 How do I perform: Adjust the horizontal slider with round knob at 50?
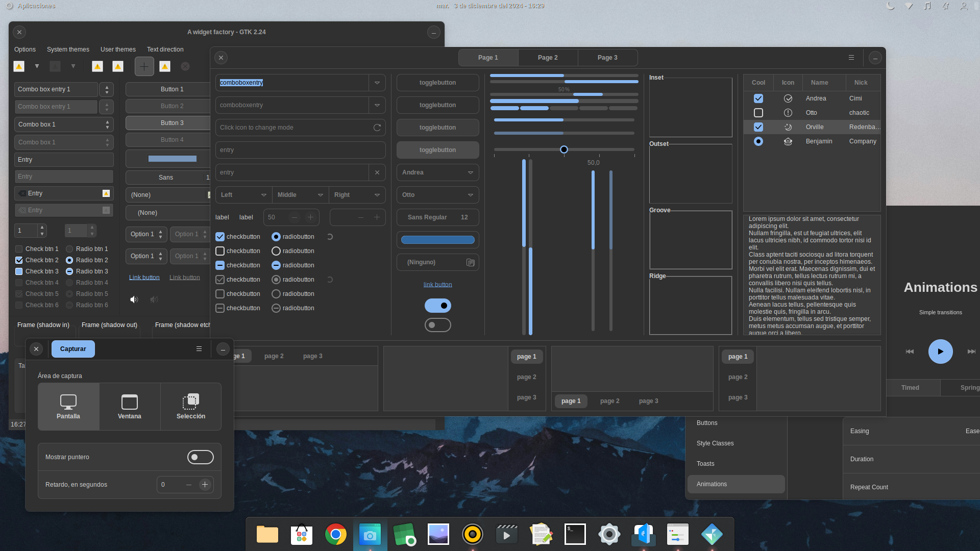(564, 149)
